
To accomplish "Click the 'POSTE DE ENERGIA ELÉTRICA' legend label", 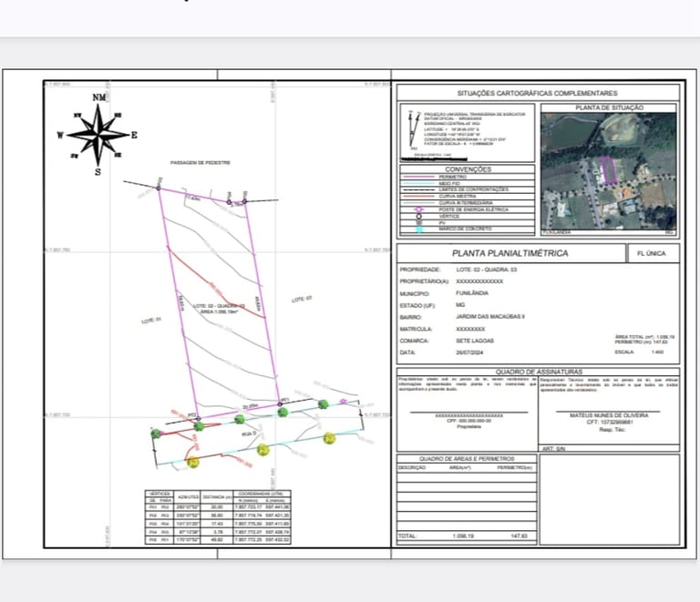I will (474, 209).
